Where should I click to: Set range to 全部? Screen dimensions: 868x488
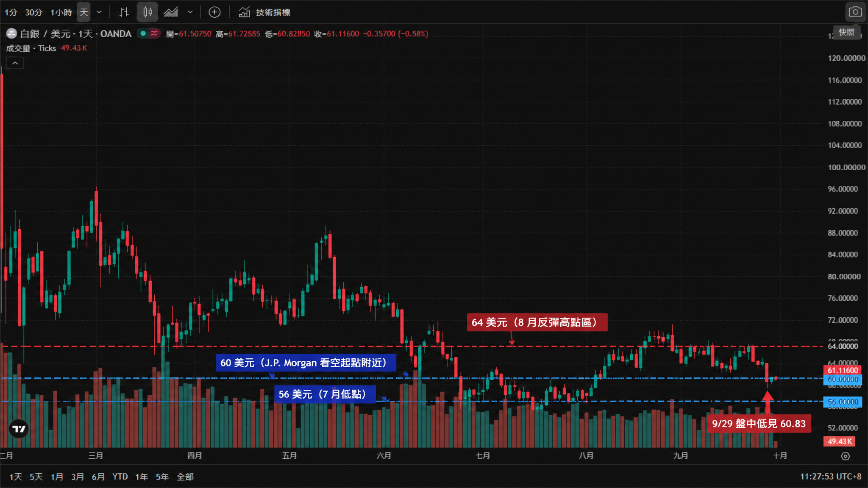click(185, 477)
